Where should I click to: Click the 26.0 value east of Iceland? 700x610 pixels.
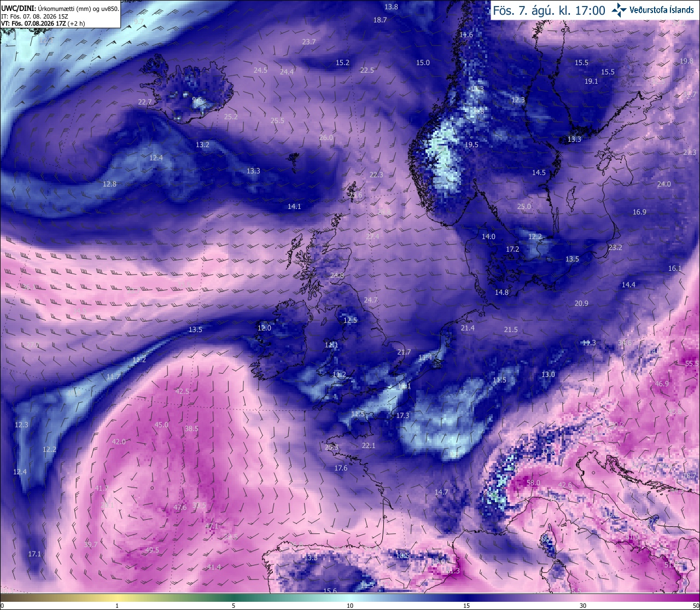326,137
